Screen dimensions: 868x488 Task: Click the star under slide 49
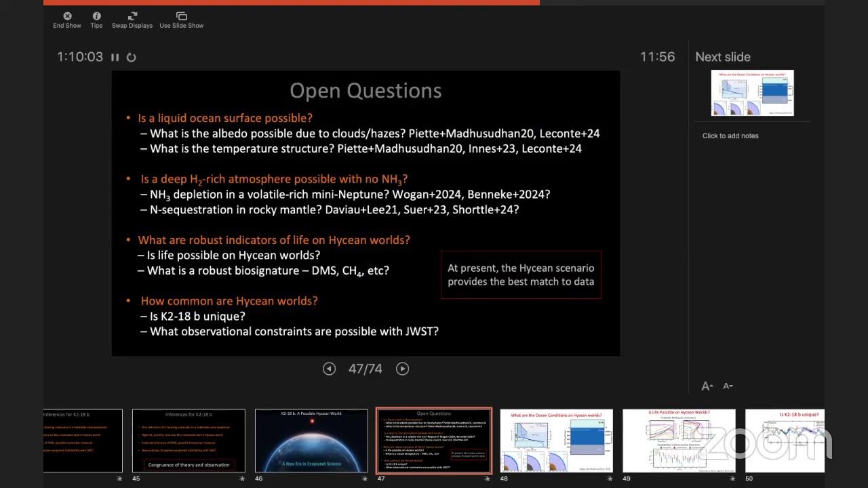point(733,479)
